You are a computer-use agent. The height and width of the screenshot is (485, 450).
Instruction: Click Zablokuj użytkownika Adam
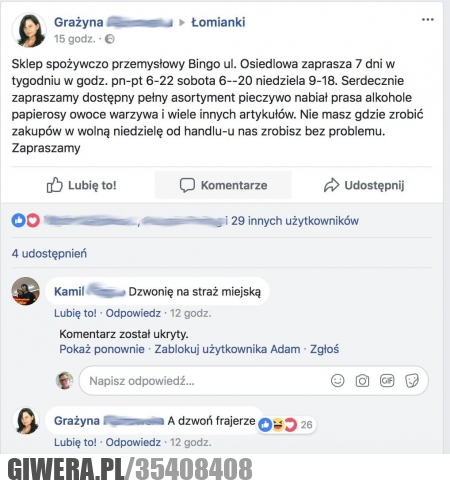pos(227,349)
